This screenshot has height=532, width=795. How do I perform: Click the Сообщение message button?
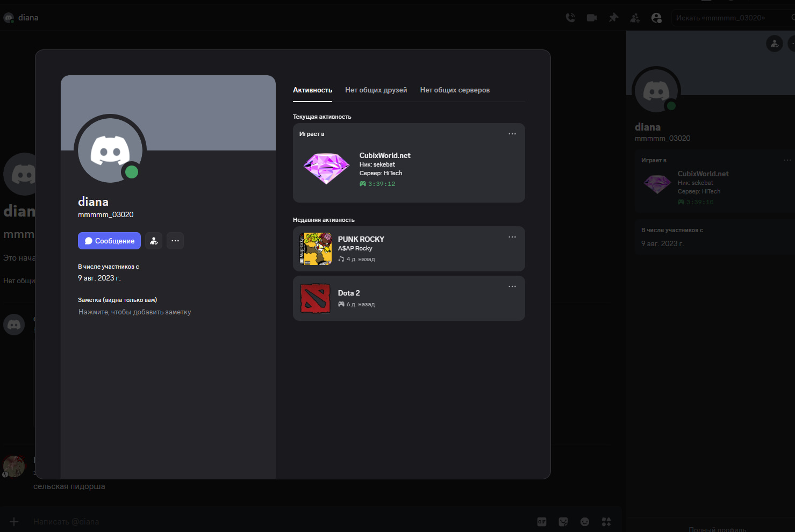tap(109, 241)
